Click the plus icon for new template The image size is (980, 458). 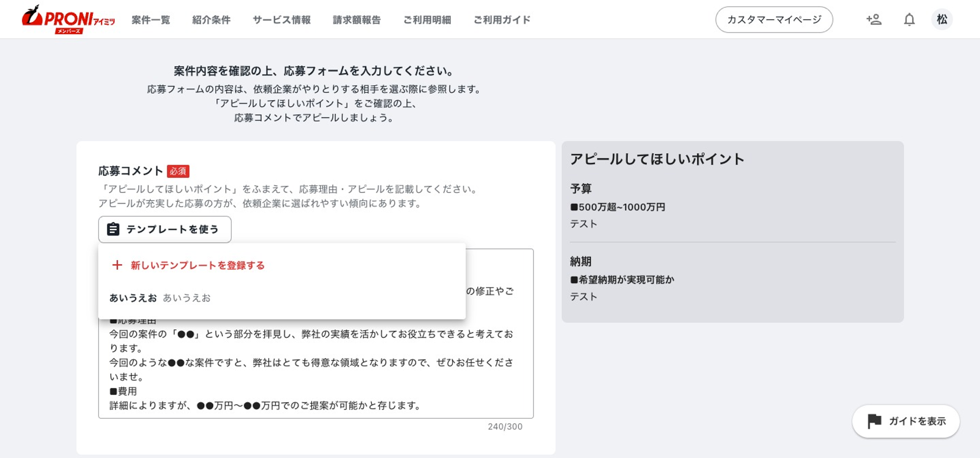pos(117,265)
